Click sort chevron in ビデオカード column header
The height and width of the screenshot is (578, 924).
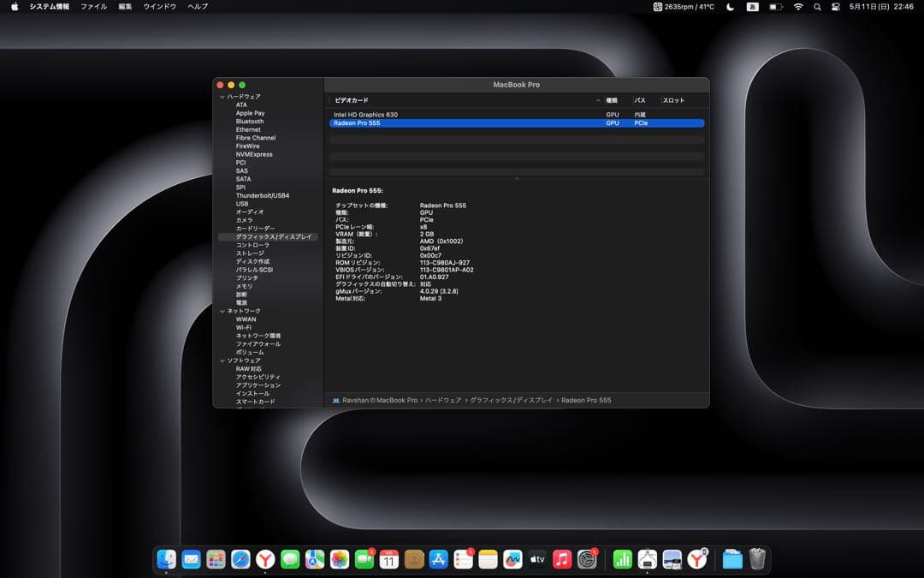(598, 101)
